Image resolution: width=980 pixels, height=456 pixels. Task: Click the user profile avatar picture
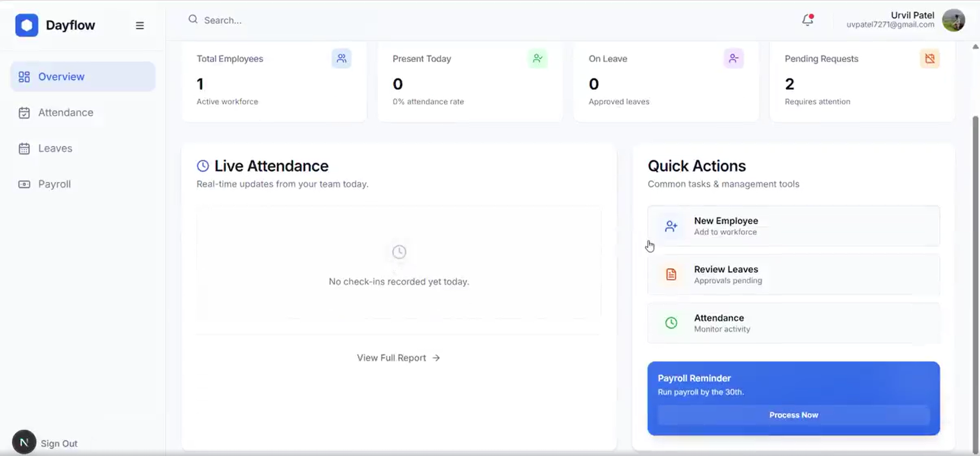click(953, 20)
